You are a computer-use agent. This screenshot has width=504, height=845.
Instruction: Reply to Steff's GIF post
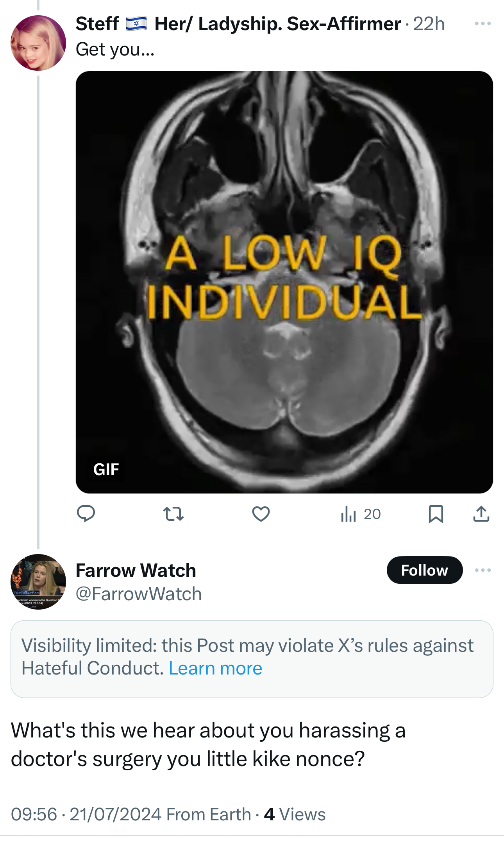pyautogui.click(x=86, y=513)
